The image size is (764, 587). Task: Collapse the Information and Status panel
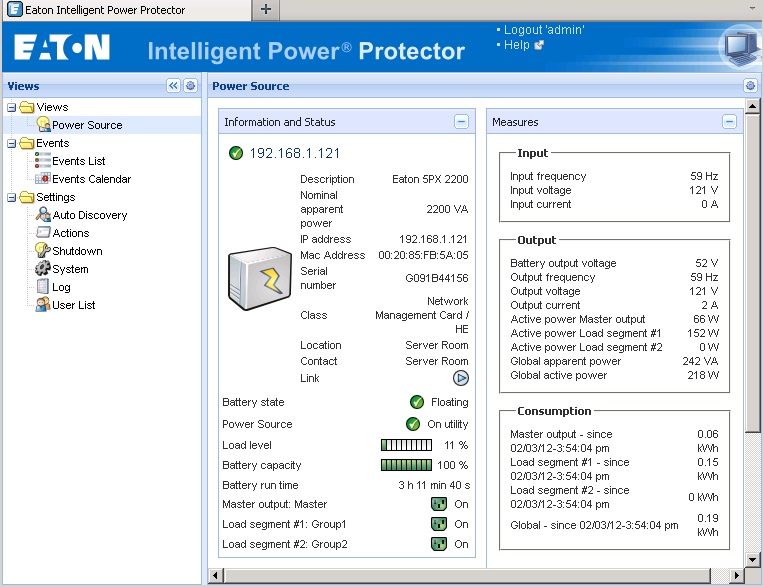461,122
